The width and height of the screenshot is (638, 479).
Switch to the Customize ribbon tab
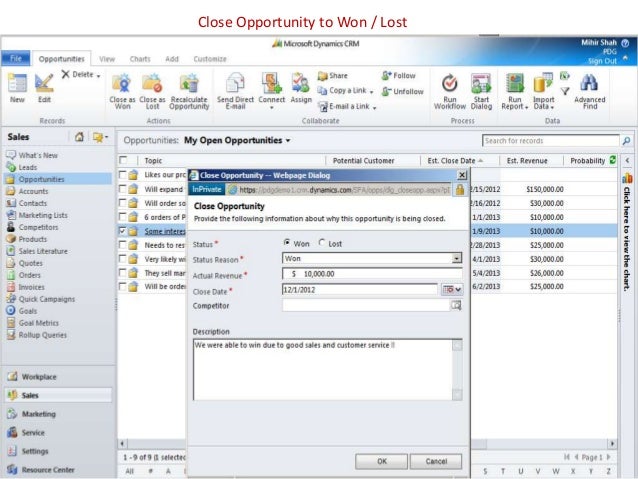[210, 59]
